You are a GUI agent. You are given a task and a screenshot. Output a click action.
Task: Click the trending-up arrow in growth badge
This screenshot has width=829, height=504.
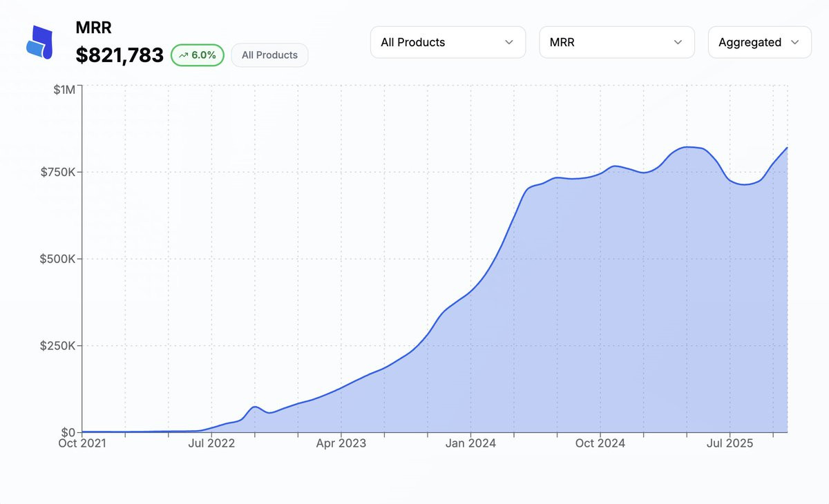pyautogui.click(x=183, y=55)
